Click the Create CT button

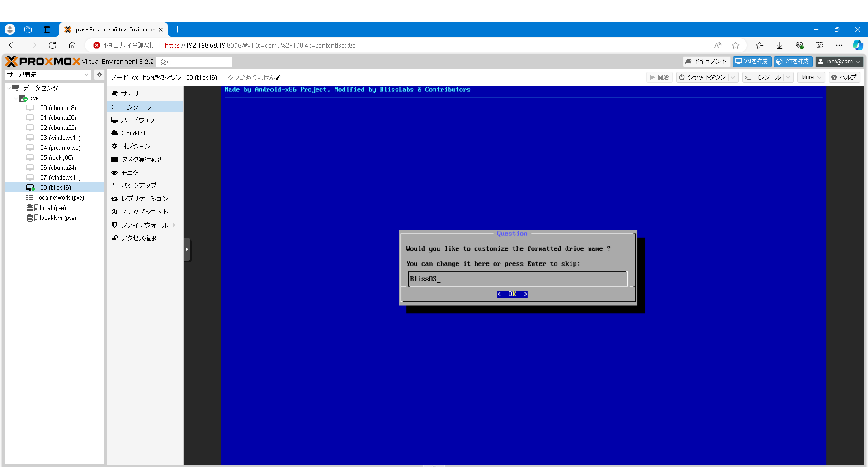click(x=793, y=62)
